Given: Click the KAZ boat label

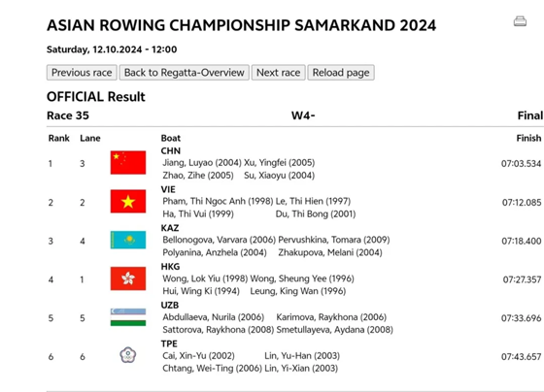Looking at the screenshot, I should 170,228.
